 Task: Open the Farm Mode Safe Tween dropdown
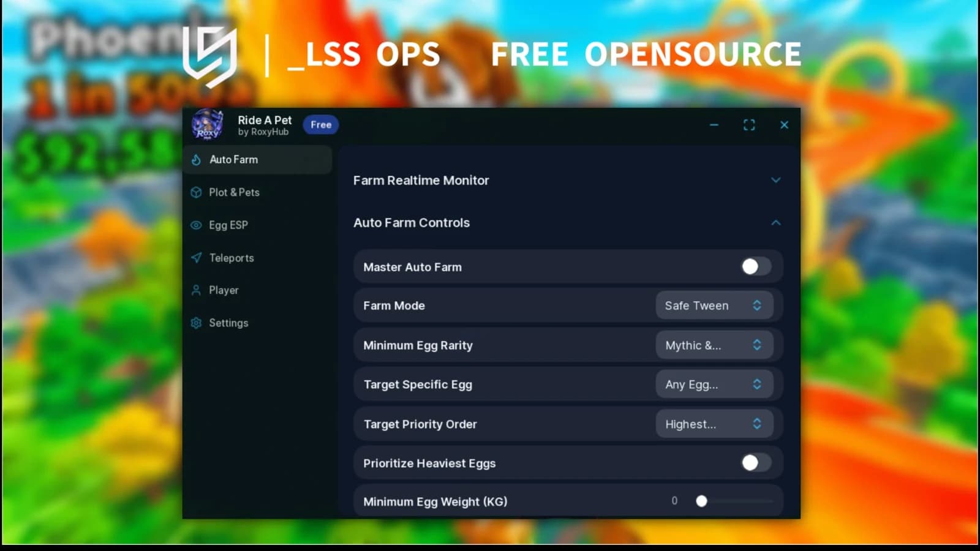click(714, 305)
